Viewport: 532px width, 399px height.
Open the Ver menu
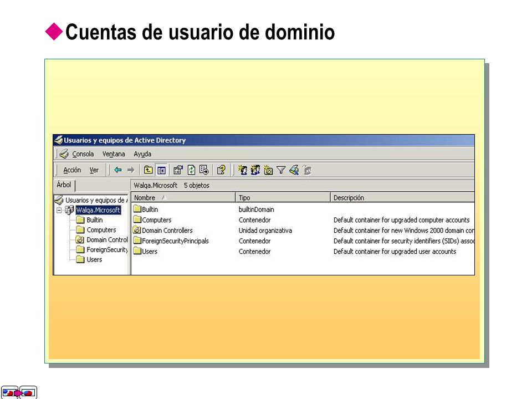pos(94,170)
